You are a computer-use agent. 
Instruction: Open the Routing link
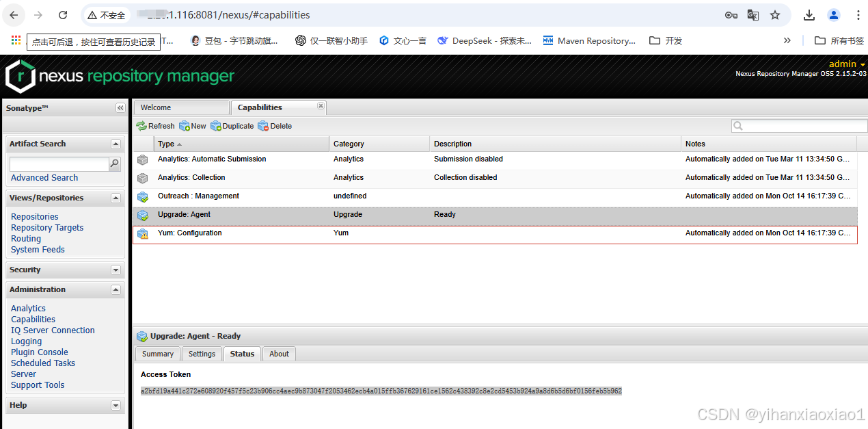26,239
